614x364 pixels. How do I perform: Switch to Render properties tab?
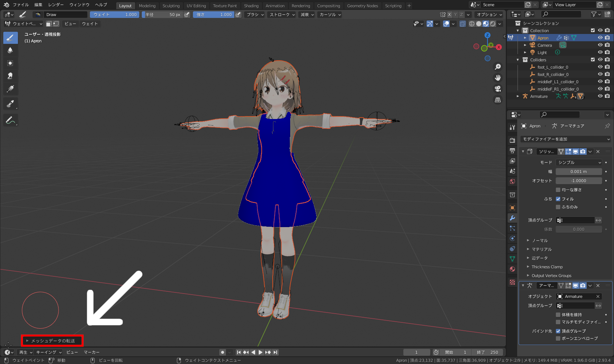pyautogui.click(x=512, y=140)
